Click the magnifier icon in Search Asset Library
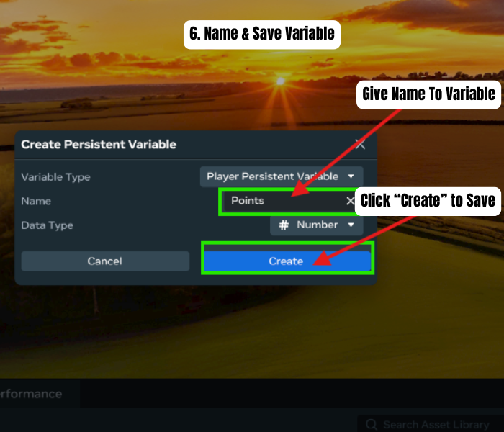This screenshot has height=432, width=504. [372, 424]
